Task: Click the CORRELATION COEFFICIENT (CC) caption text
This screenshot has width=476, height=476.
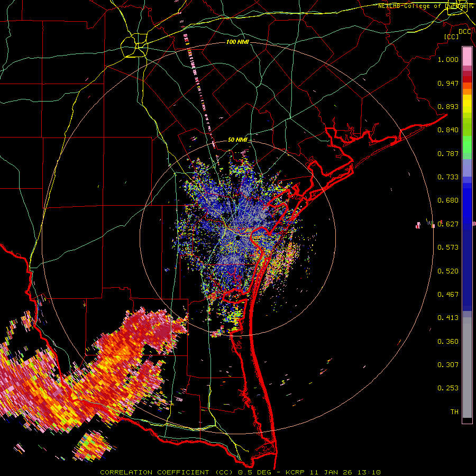Action: [167, 472]
